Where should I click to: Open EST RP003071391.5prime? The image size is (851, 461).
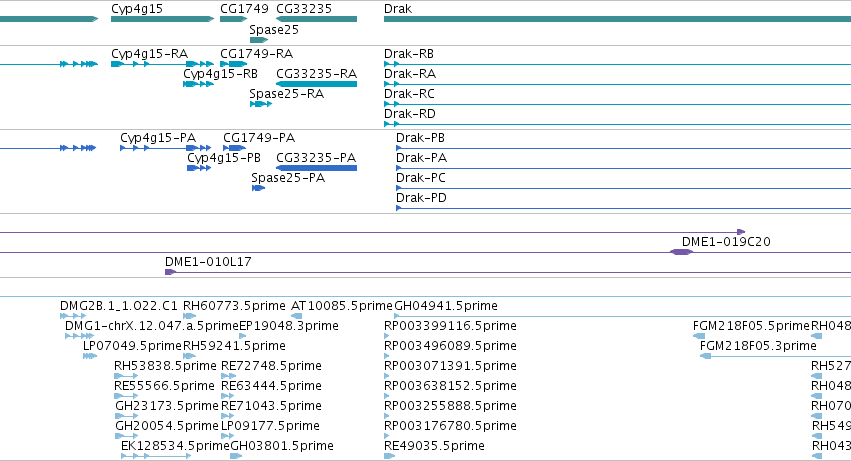tap(450, 367)
